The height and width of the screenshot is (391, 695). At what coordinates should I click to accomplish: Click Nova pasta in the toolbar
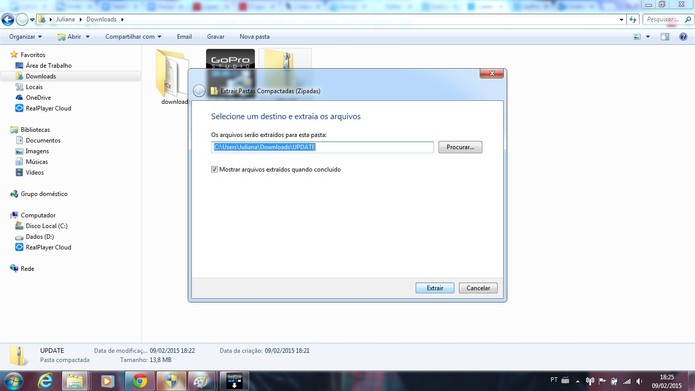pos(254,37)
